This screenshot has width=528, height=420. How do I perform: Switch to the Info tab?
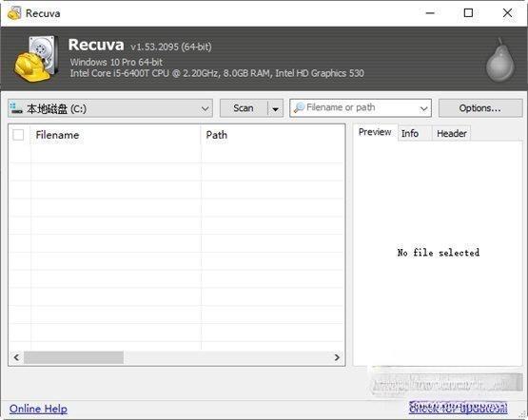[415, 133]
